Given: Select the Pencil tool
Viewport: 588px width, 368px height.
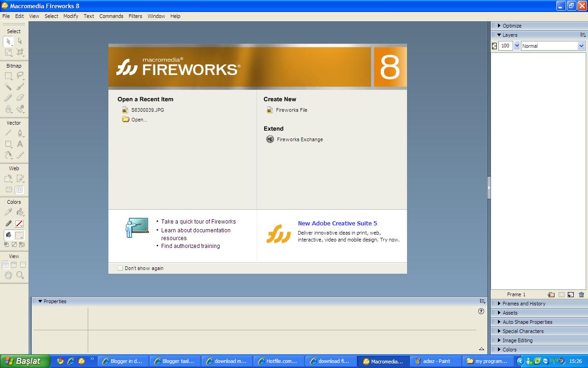Looking at the screenshot, I should pos(8,98).
